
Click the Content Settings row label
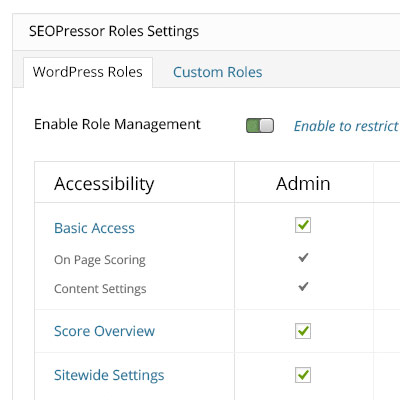[100, 289]
